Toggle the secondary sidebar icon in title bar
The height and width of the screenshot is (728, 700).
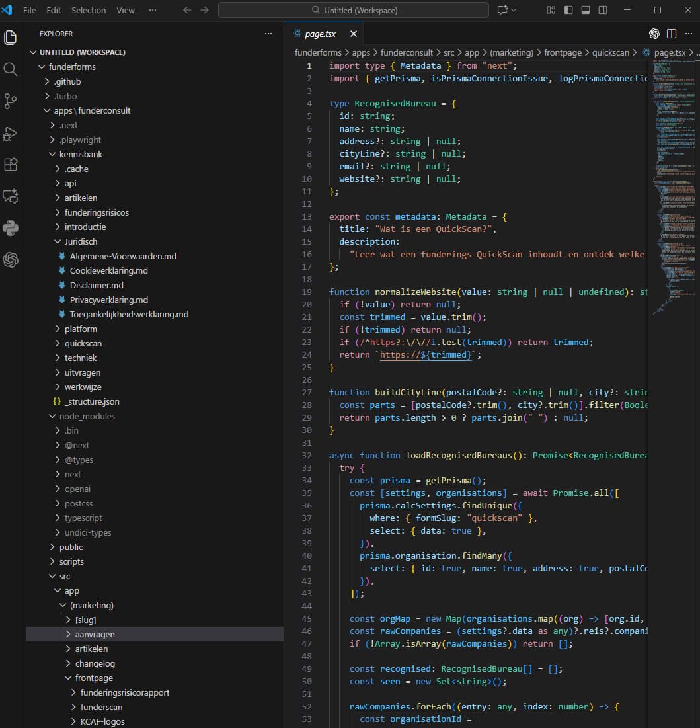[x=602, y=10]
